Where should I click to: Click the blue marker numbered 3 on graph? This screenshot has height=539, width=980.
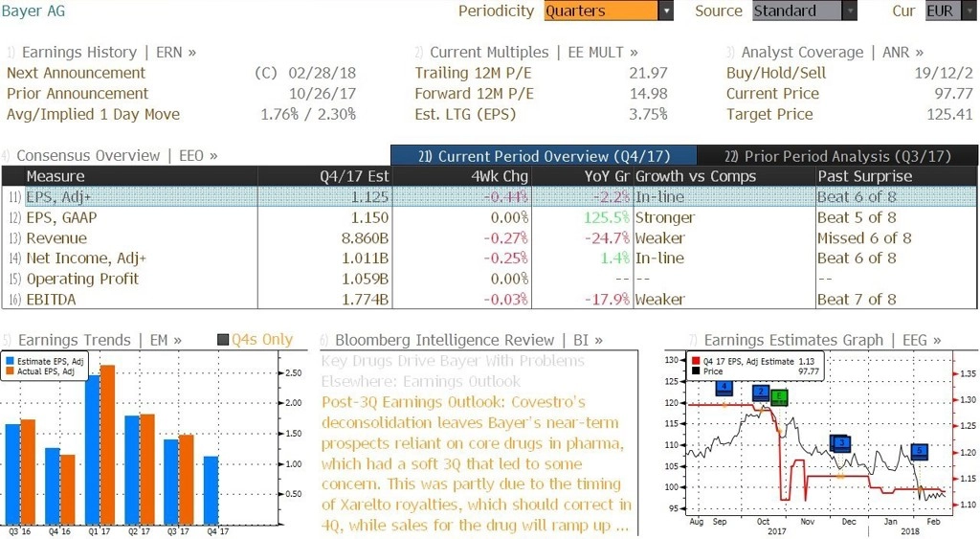[841, 443]
